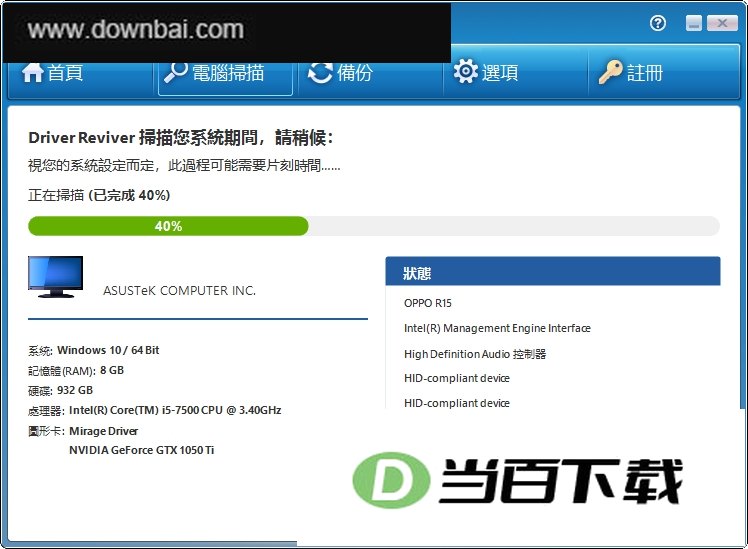748x549 pixels.
Task: Select the last HID-compliant device entry
Action: [457, 403]
